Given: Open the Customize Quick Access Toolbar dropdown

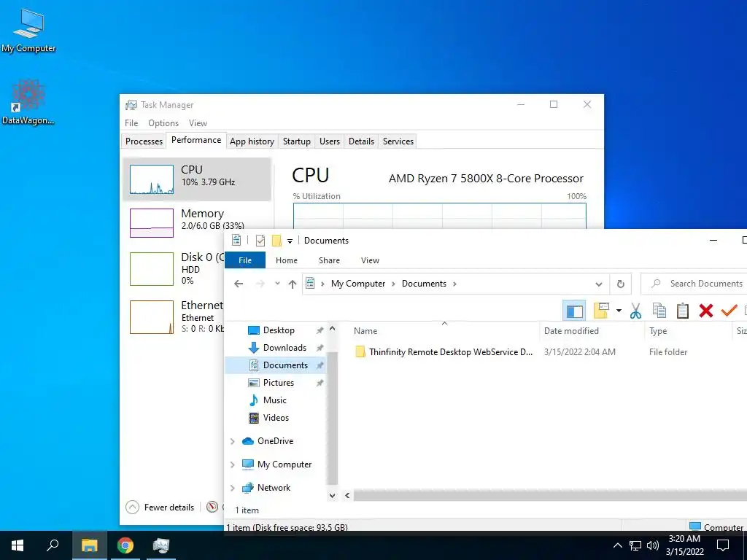Looking at the screenshot, I should click(x=290, y=241).
